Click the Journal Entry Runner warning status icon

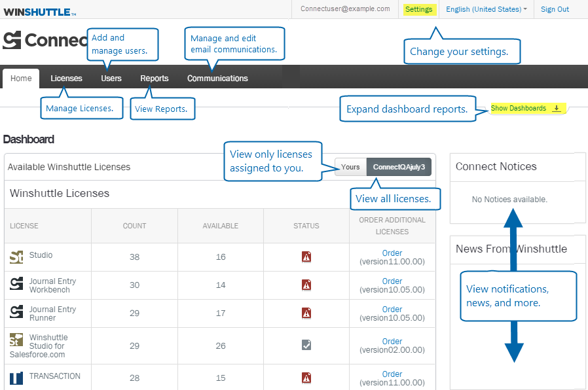point(306,313)
